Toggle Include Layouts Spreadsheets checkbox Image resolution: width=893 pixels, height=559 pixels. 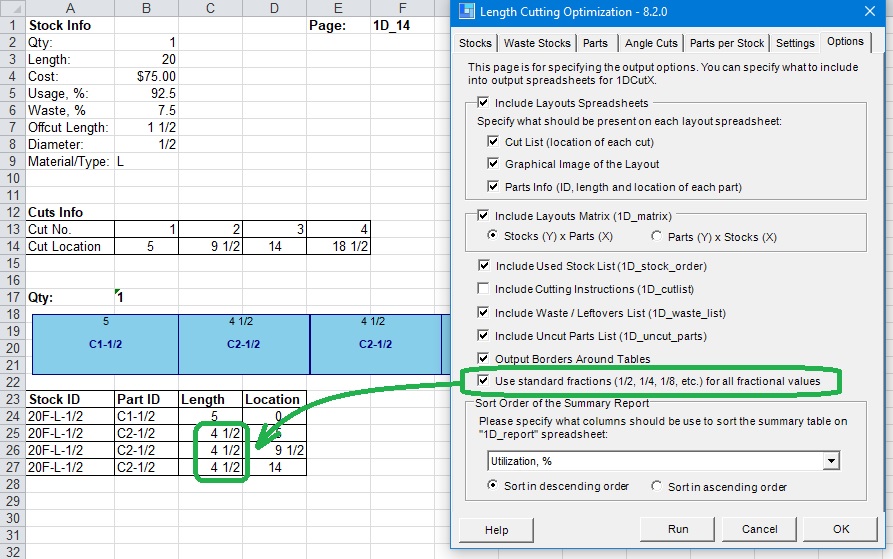[x=484, y=103]
